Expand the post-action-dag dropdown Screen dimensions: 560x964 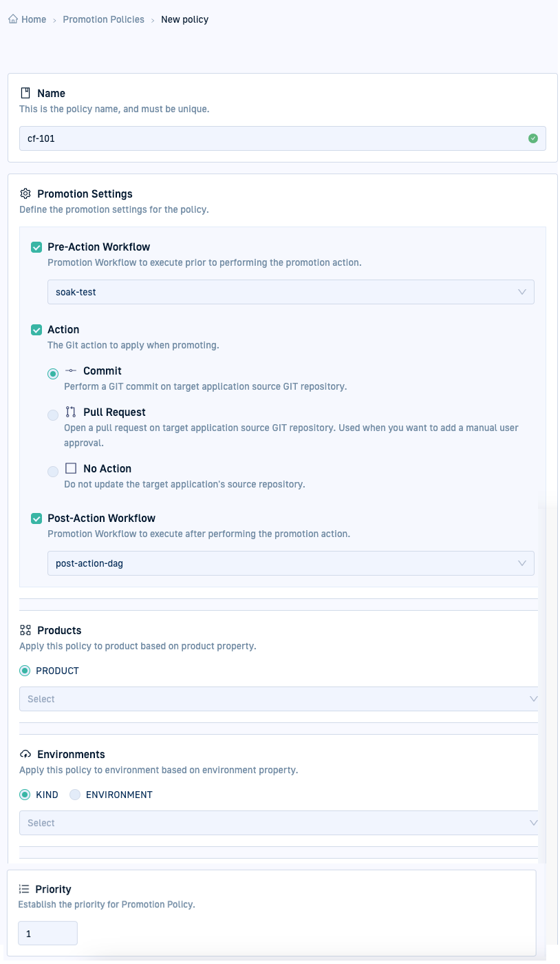click(x=290, y=563)
